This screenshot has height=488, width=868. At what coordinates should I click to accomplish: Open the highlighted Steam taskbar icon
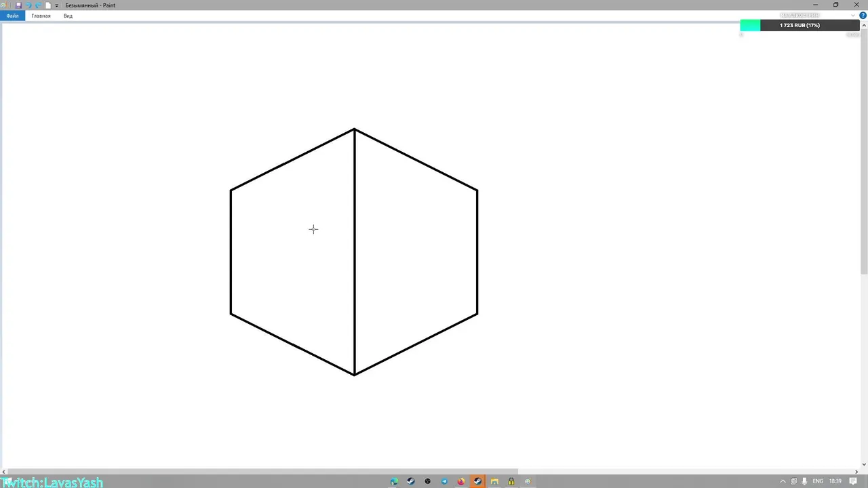[x=477, y=481]
